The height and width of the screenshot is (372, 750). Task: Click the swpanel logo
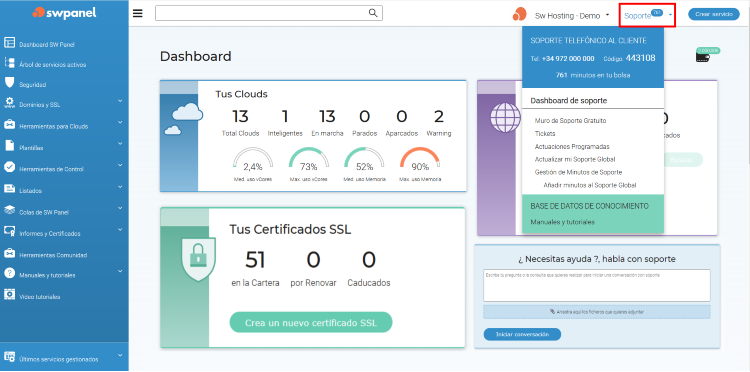tap(64, 13)
